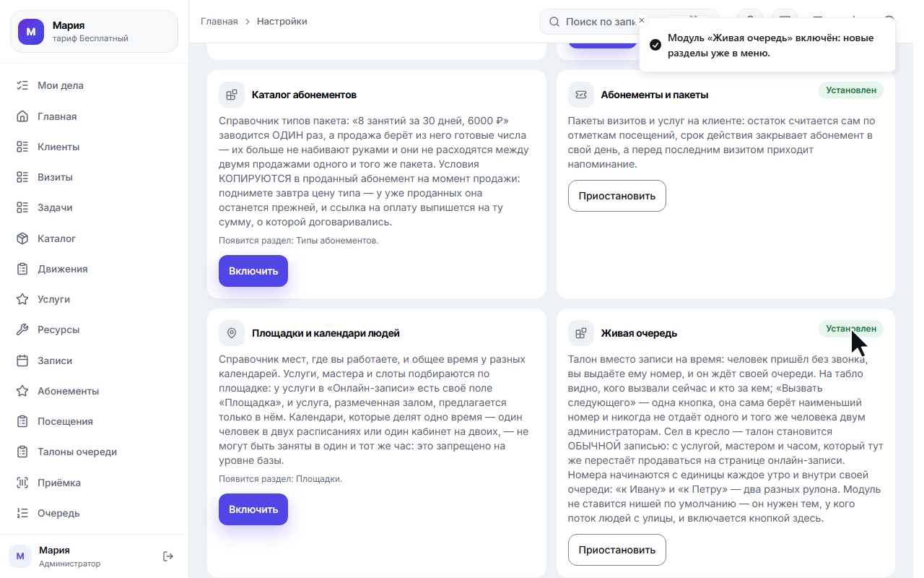Enable Площадки и календари людей module
This screenshot has height=578, width=924.
253,509
